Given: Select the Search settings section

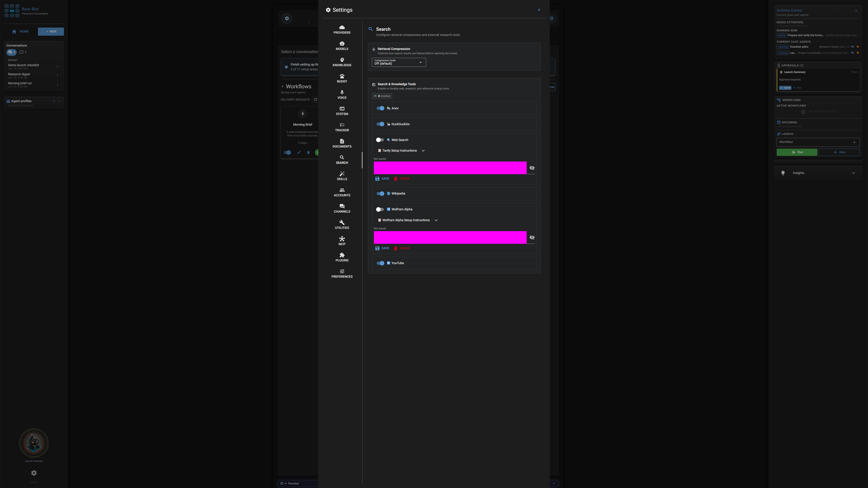Looking at the screenshot, I should 342,160.
